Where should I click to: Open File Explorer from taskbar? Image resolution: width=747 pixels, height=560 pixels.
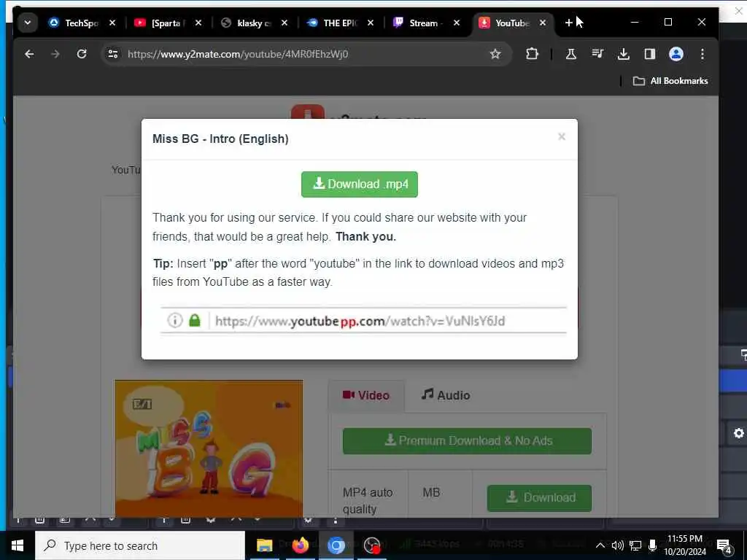(264, 545)
